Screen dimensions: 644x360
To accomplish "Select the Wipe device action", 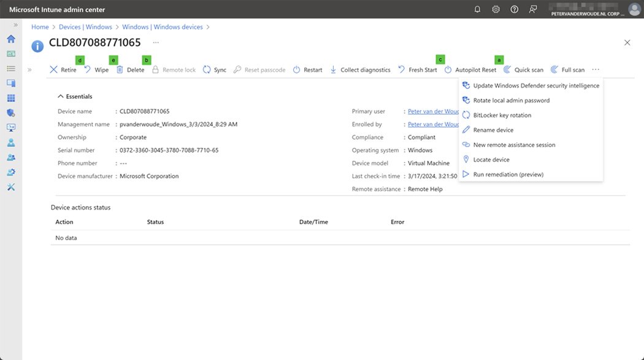I will [96, 70].
